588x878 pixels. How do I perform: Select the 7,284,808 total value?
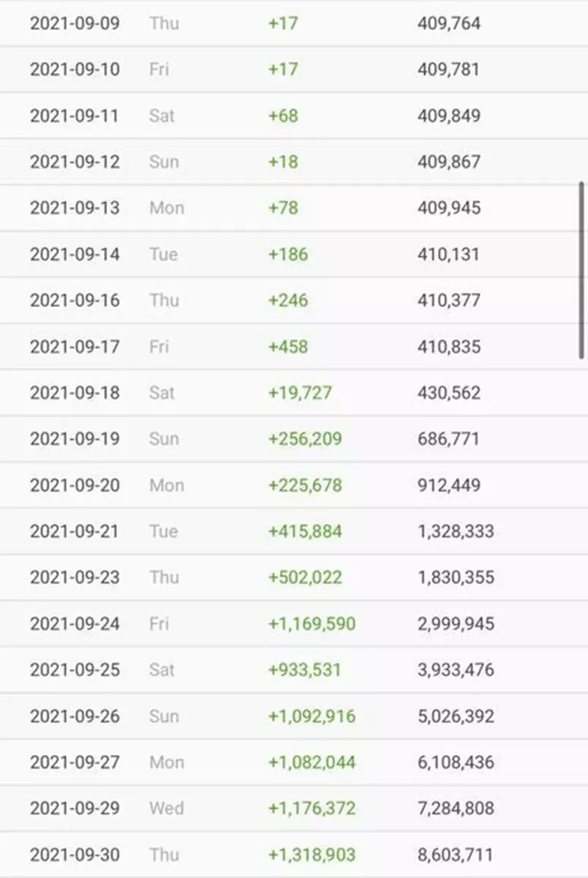(x=456, y=808)
